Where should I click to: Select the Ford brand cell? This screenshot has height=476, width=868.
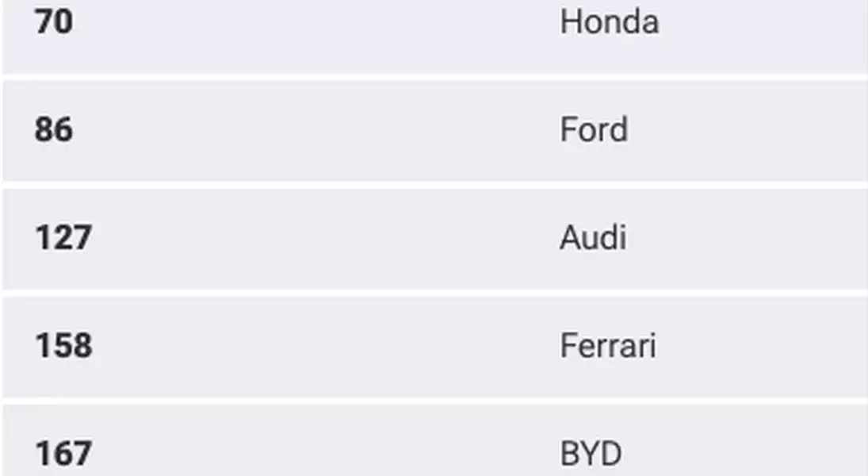click(594, 129)
